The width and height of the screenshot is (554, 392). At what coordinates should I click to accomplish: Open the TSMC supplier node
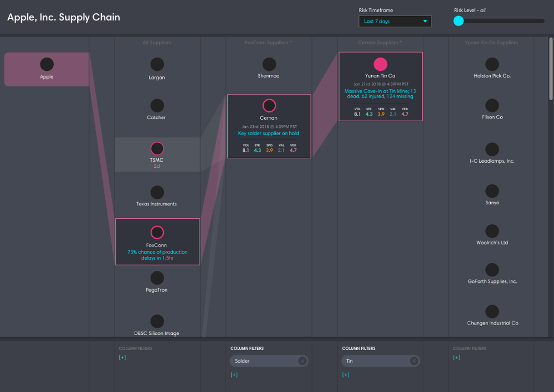(x=157, y=148)
